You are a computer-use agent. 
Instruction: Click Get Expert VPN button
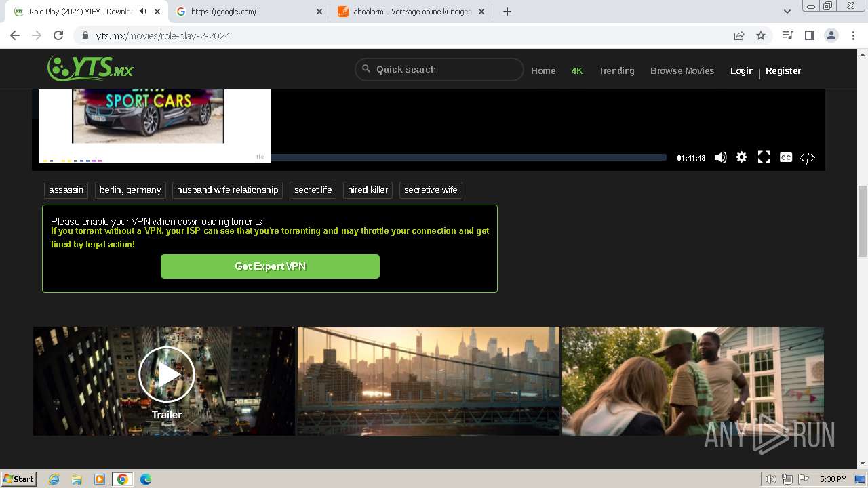click(270, 266)
